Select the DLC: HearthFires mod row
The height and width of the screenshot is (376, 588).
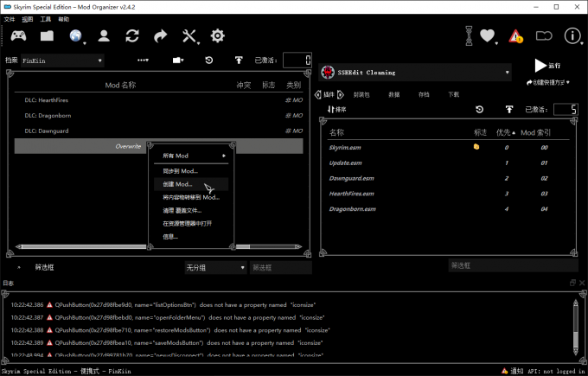tap(158, 100)
